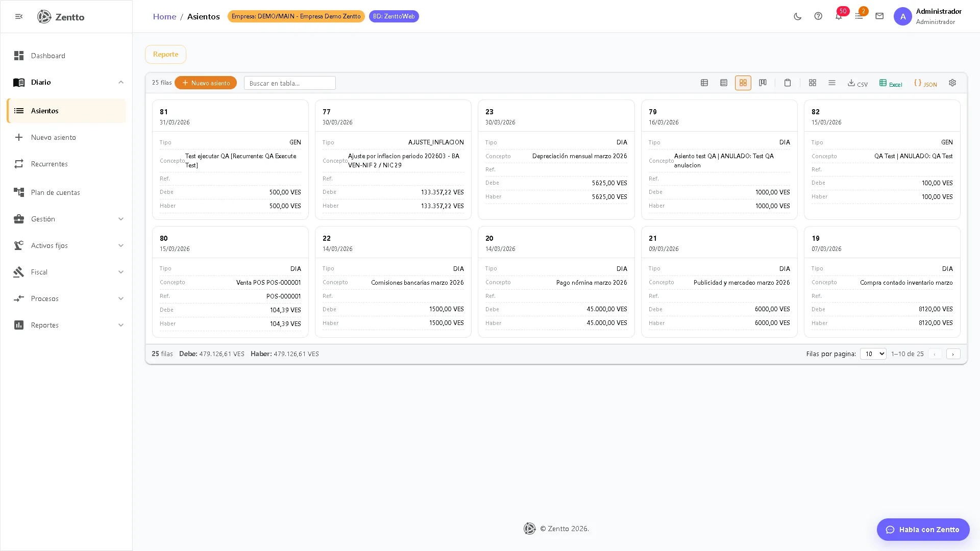980x551 pixels.
Task: Click the previous page arrow
Action: pyautogui.click(x=935, y=354)
